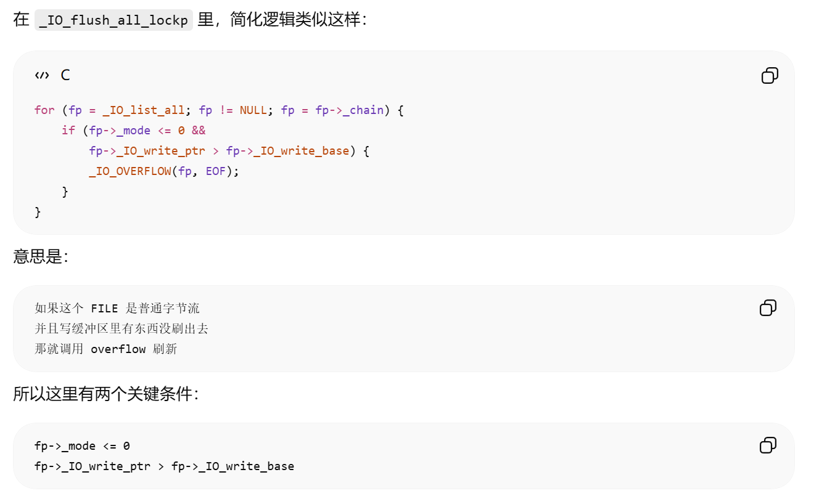Screen dimensions: 827x504
Task: Click fp->_chain in the for statement
Action: tap(349, 110)
